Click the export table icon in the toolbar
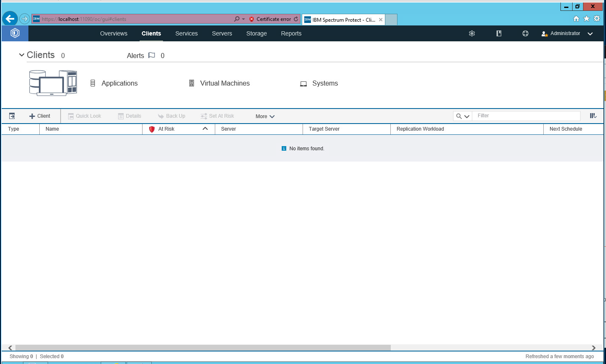Image resolution: width=606 pixels, height=364 pixels. pos(12,116)
